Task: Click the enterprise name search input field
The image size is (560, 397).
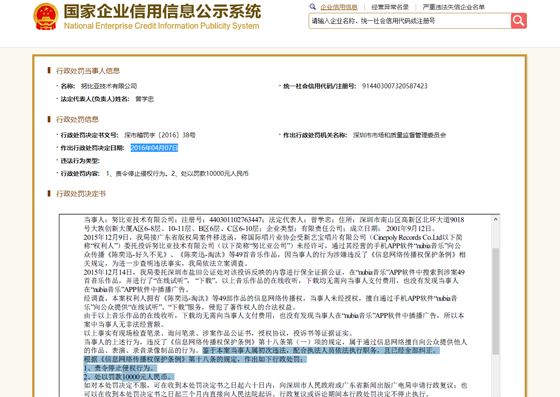Action: coord(410,21)
